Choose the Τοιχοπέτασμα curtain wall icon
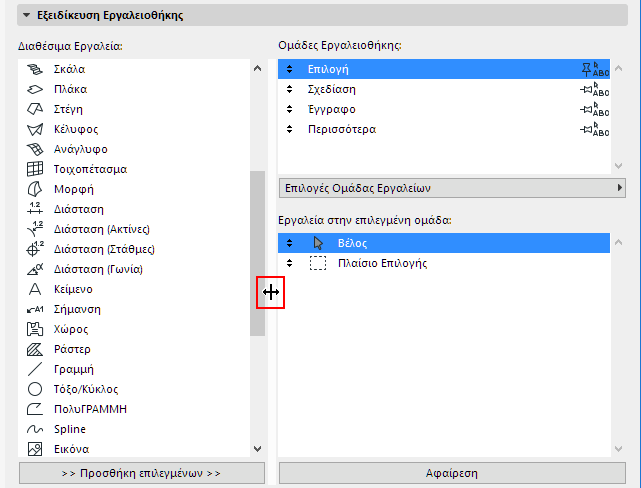The width and height of the screenshot is (641, 488). pyautogui.click(x=35, y=169)
